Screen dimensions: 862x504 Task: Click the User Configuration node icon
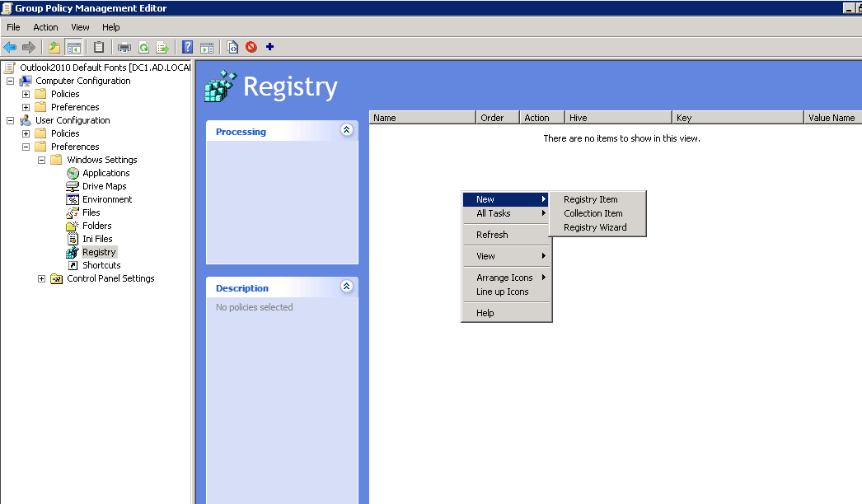(x=26, y=120)
